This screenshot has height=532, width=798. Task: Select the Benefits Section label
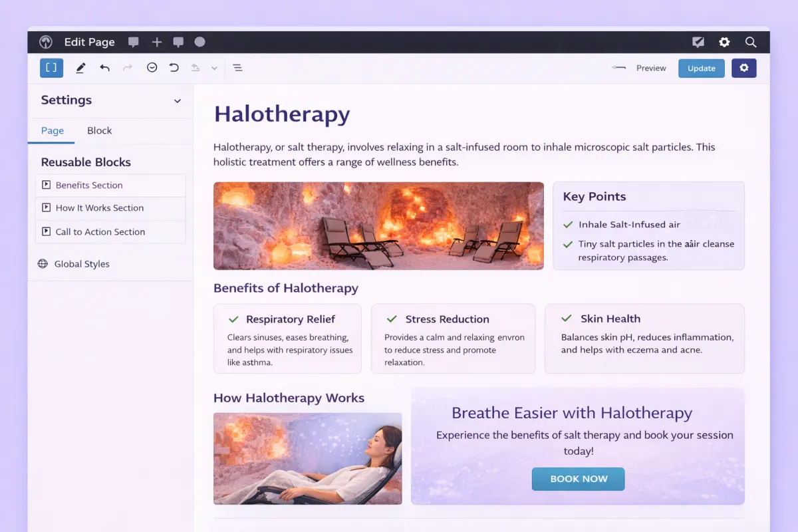pos(89,186)
